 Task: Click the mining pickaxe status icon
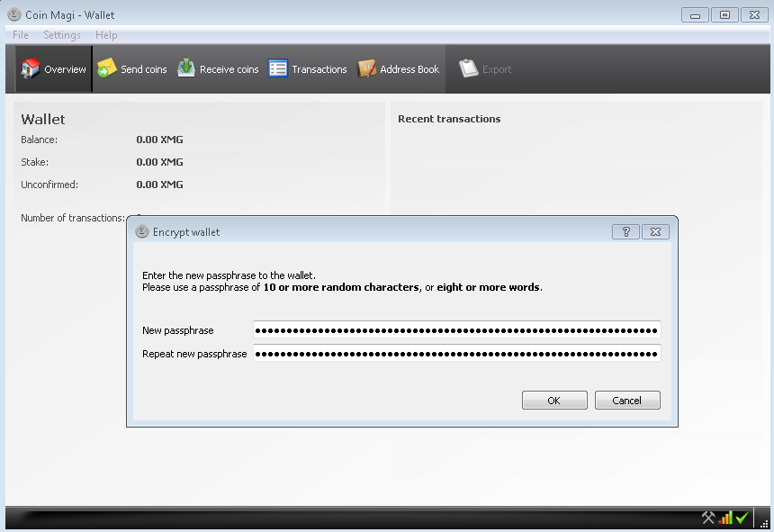(708, 518)
